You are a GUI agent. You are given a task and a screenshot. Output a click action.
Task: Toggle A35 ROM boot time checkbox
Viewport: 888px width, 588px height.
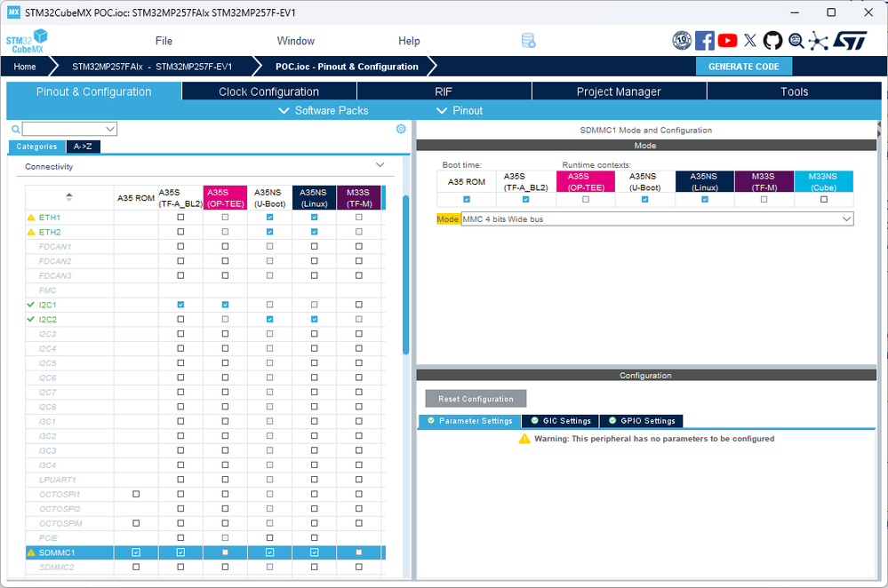(x=467, y=199)
